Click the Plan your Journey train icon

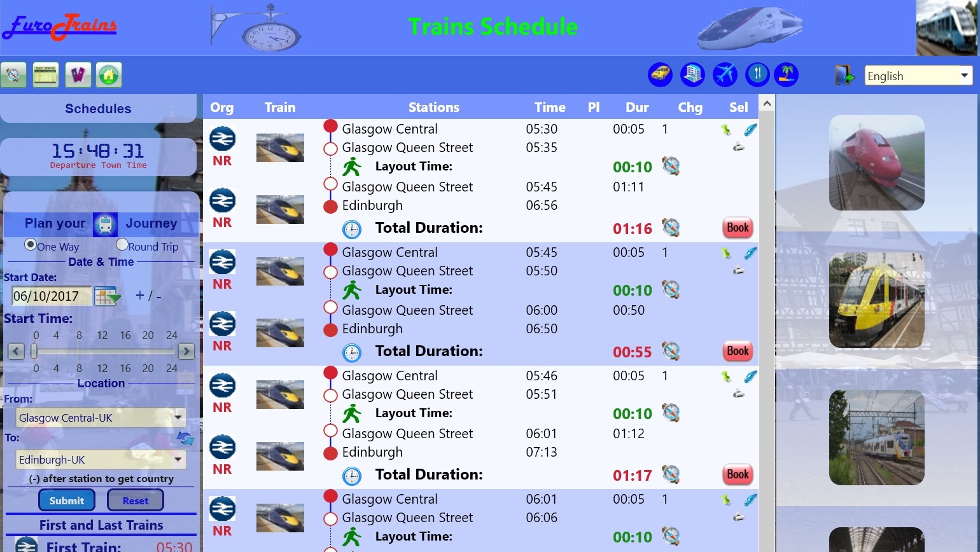click(105, 224)
